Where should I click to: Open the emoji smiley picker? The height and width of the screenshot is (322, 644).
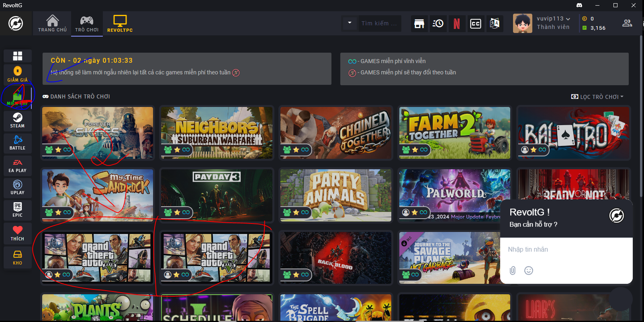point(529,271)
